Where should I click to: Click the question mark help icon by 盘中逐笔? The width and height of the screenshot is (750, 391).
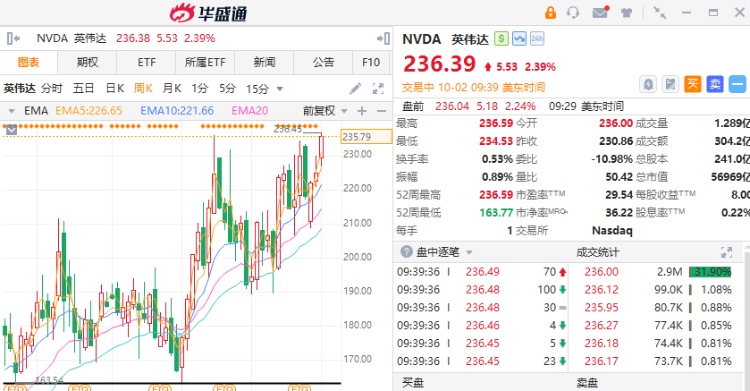[406, 252]
